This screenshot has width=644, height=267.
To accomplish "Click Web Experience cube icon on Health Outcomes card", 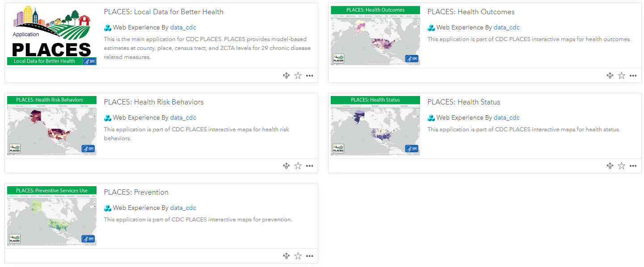I will 431,28.
